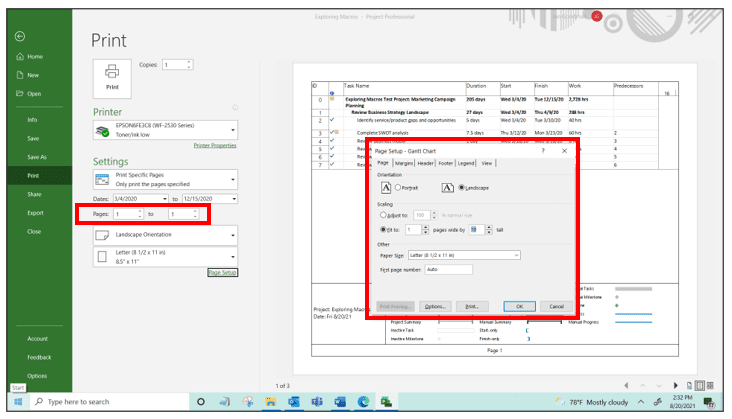This screenshot has width=732, height=419.
Task: Open the start date 3/4/2020 dropdown
Action: (164, 199)
